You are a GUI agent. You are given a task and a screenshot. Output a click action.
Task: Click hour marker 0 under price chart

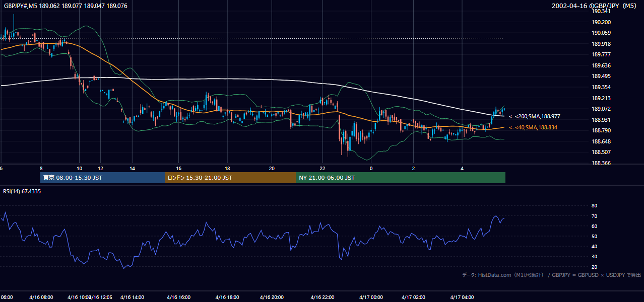pos(371,168)
